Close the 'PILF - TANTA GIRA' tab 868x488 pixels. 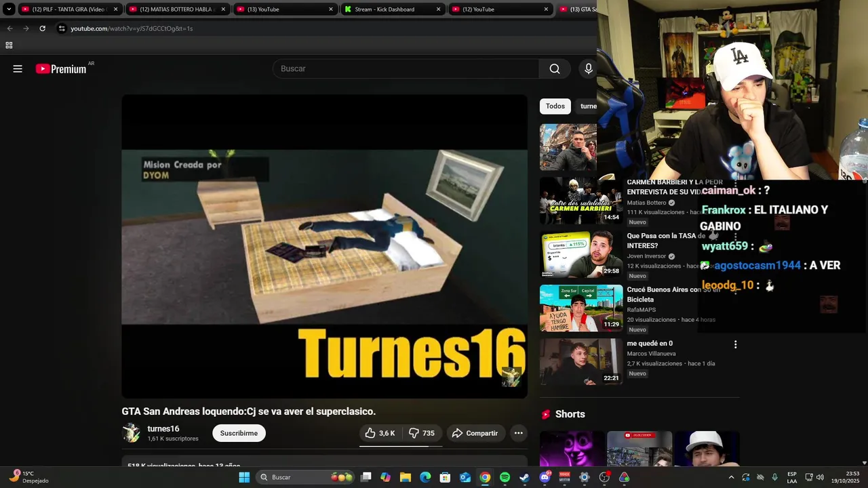(x=116, y=9)
